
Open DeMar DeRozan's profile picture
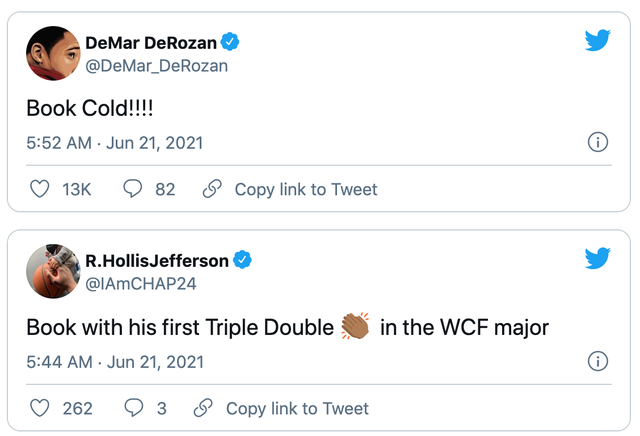pyautogui.click(x=50, y=53)
